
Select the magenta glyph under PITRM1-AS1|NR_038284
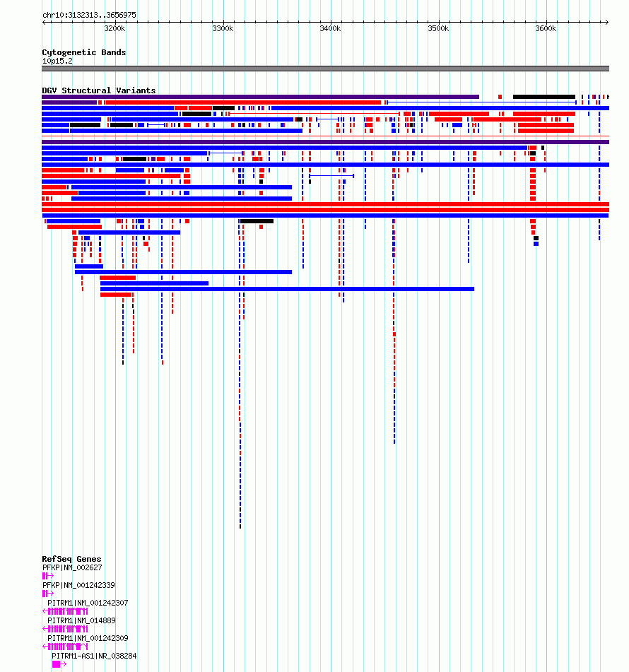click(x=59, y=664)
